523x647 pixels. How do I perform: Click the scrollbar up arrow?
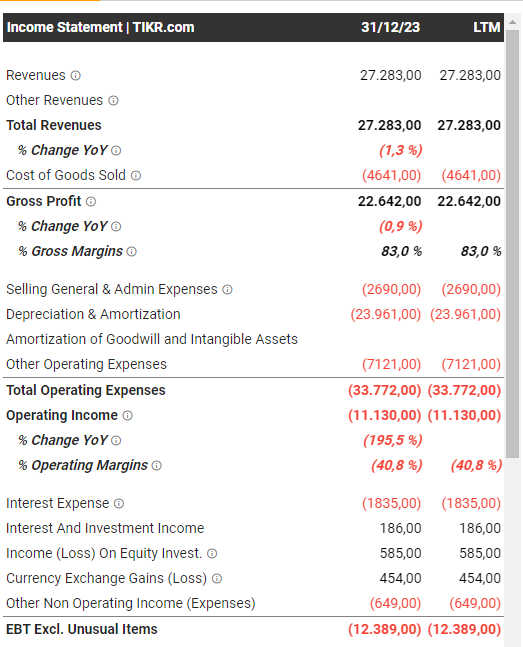pos(512,22)
